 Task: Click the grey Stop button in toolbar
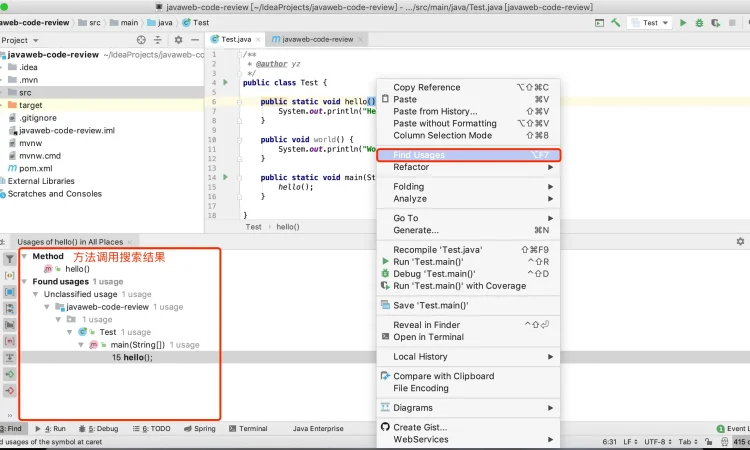coord(732,22)
